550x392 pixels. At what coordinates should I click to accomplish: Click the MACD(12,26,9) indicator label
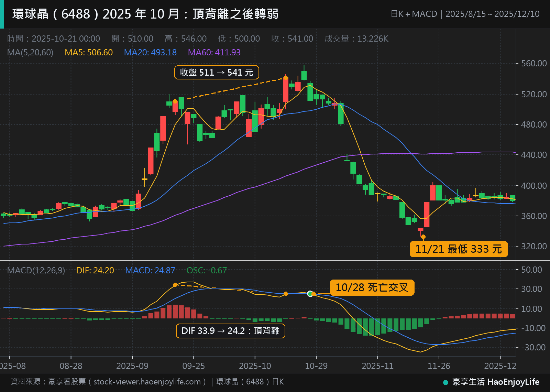(36, 271)
